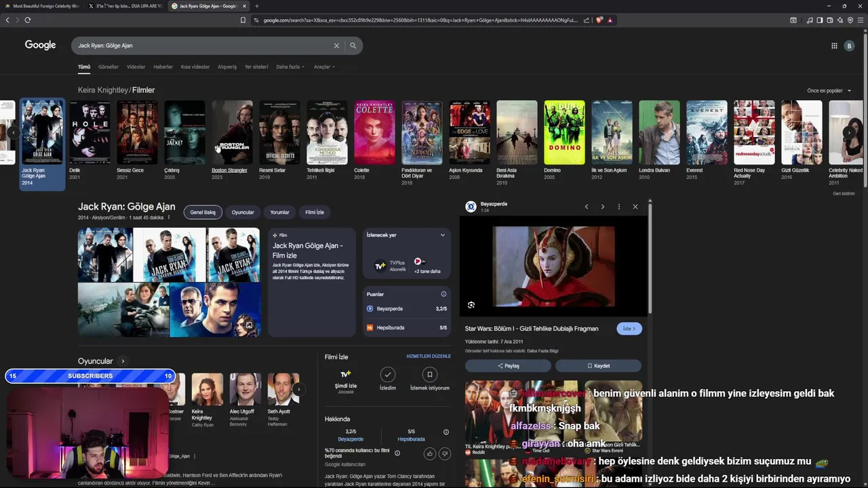Open the browser hamburger menu

pos(861,20)
